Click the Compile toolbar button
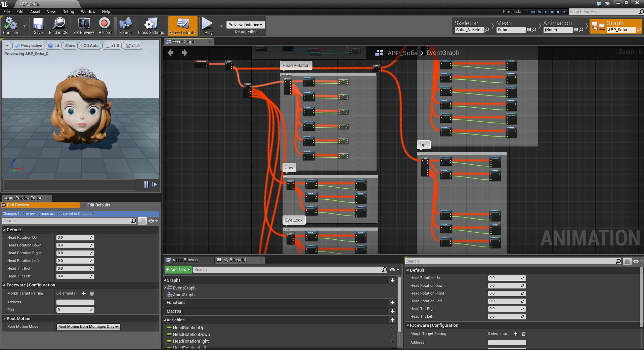Viewport: 644px width, 350px height. (10, 26)
